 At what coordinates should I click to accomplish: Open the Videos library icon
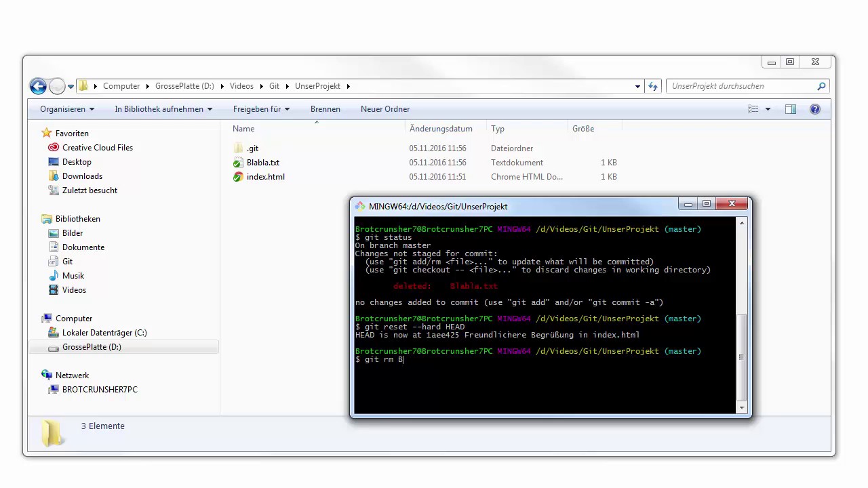coord(54,290)
